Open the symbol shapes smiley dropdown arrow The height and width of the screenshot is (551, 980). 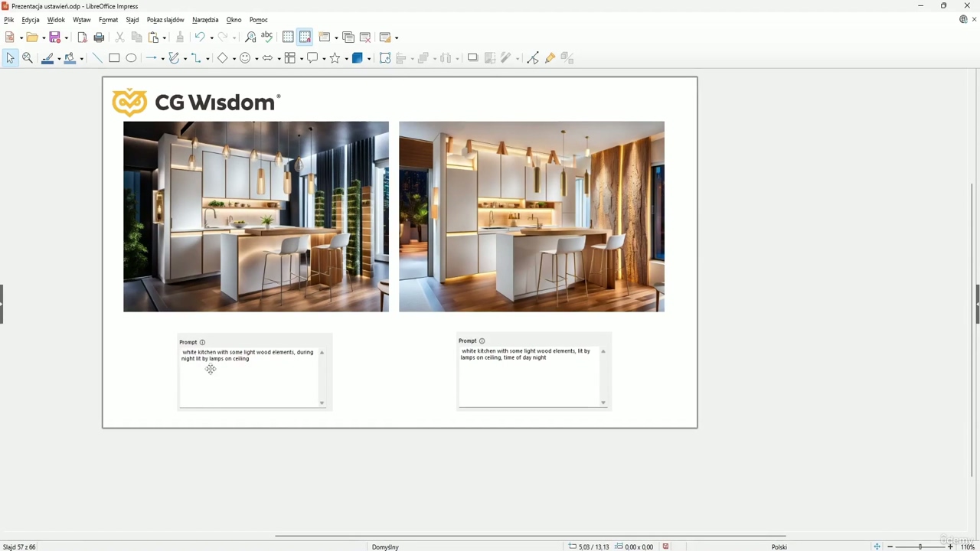coord(256,59)
